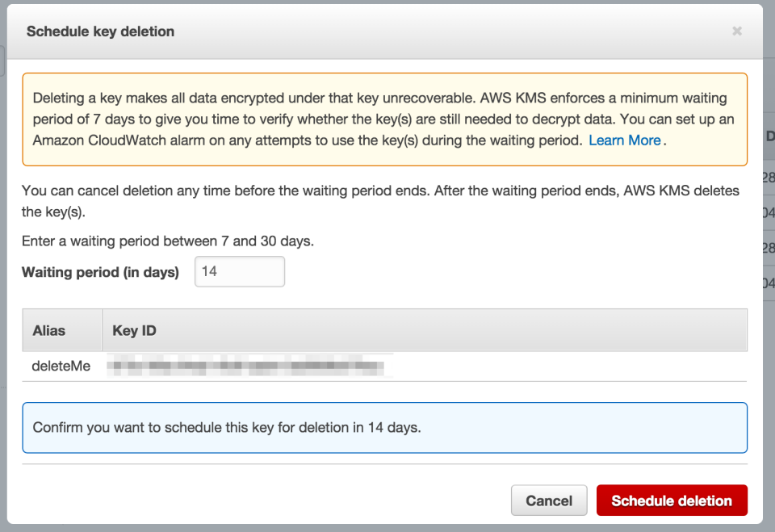This screenshot has height=532, width=775.
Task: Click the "Waiting period (in days)" label
Action: (x=100, y=272)
